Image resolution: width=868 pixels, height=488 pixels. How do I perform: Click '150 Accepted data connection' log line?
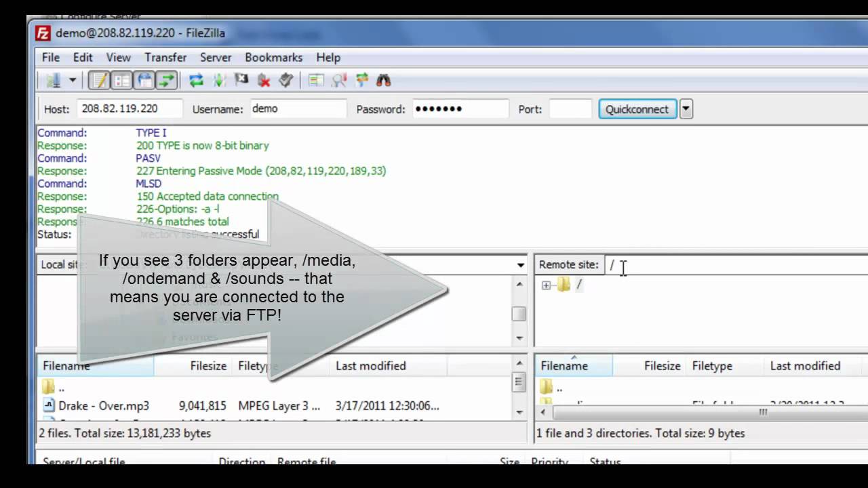[x=207, y=197]
